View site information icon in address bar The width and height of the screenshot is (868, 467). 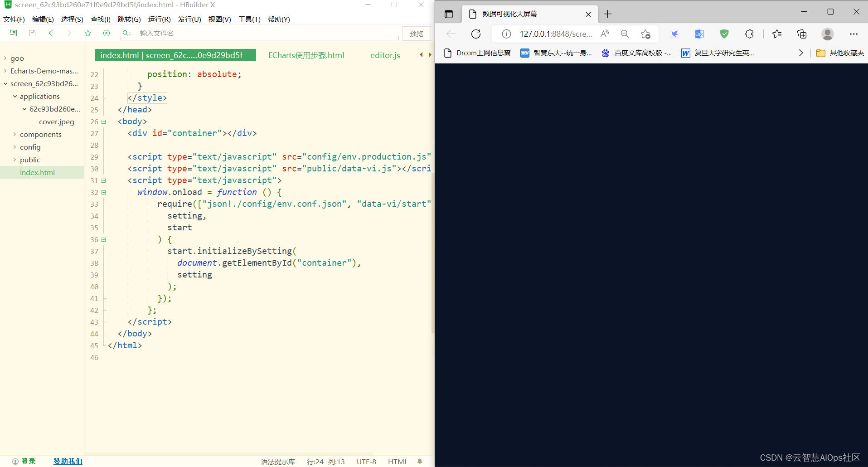[507, 34]
